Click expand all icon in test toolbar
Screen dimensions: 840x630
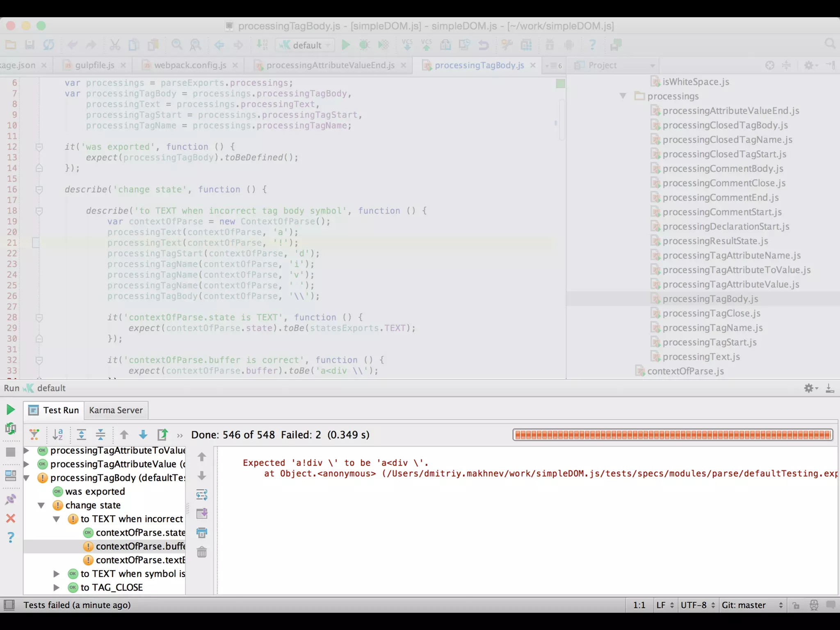tap(81, 434)
